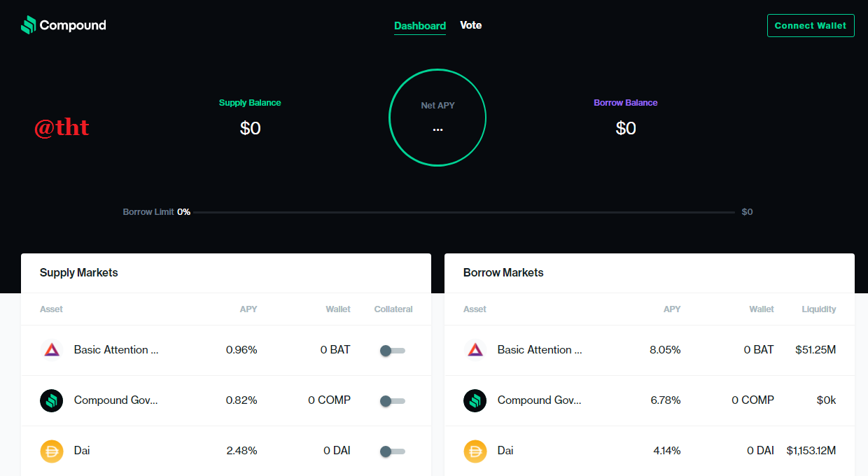Click Asset column header in Supply Markets
Image resolution: width=868 pixels, height=476 pixels.
coord(51,309)
